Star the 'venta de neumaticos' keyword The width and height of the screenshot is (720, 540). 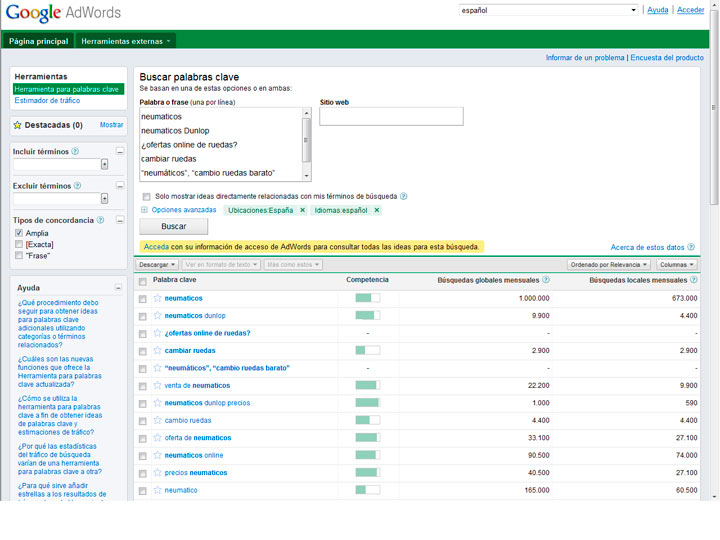(157, 386)
